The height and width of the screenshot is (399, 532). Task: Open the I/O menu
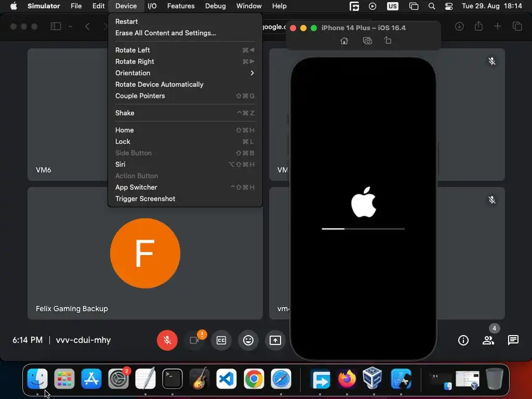pos(152,6)
